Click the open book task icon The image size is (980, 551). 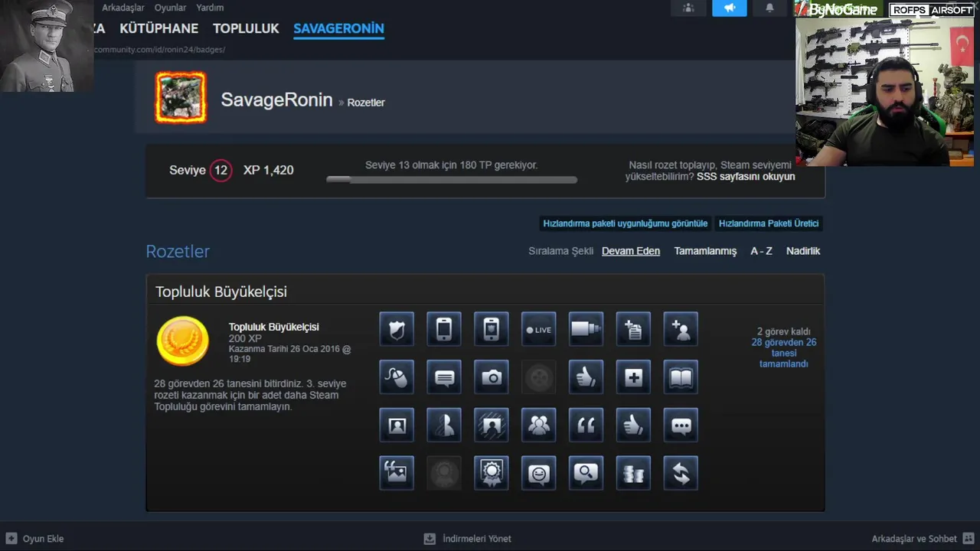click(681, 377)
